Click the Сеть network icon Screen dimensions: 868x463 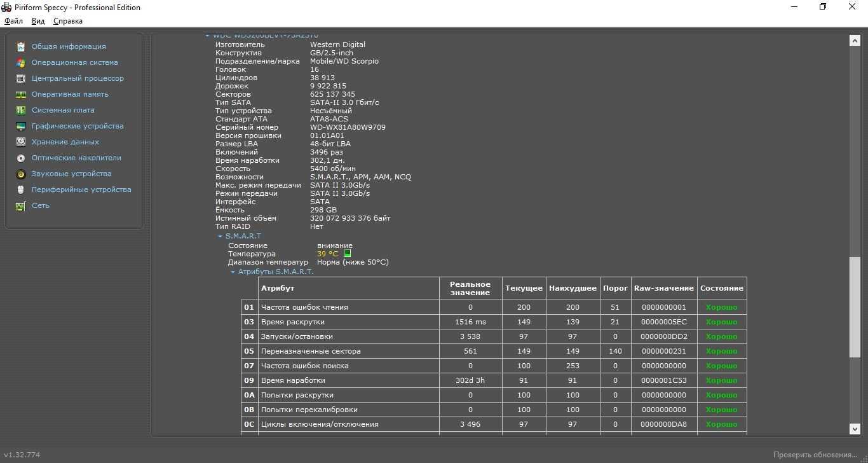click(21, 205)
